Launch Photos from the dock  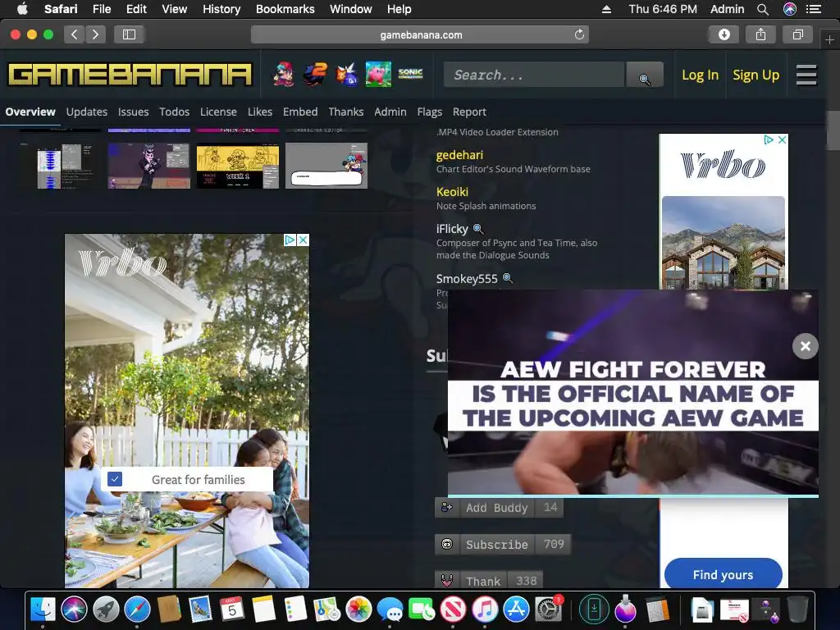pyautogui.click(x=358, y=609)
